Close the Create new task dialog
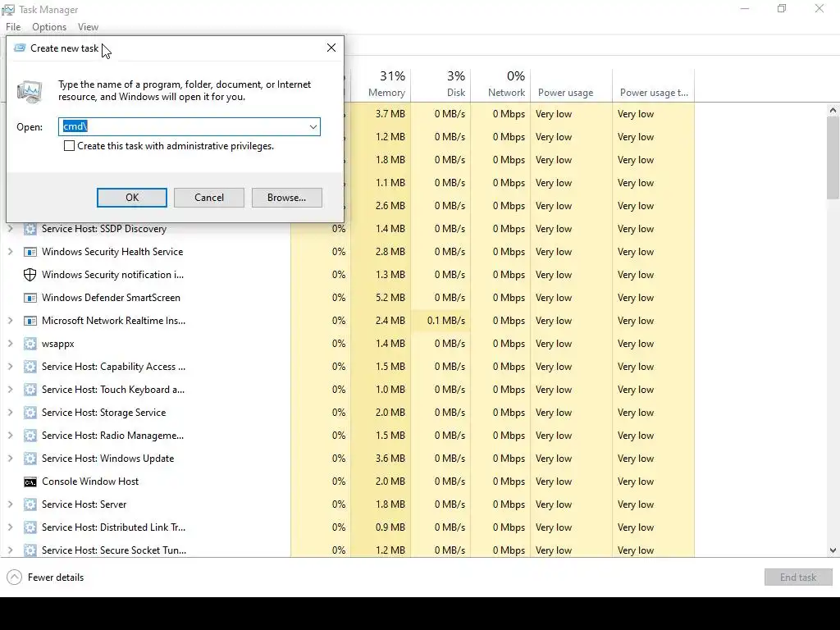Viewport: 840px width, 630px height. (x=331, y=48)
